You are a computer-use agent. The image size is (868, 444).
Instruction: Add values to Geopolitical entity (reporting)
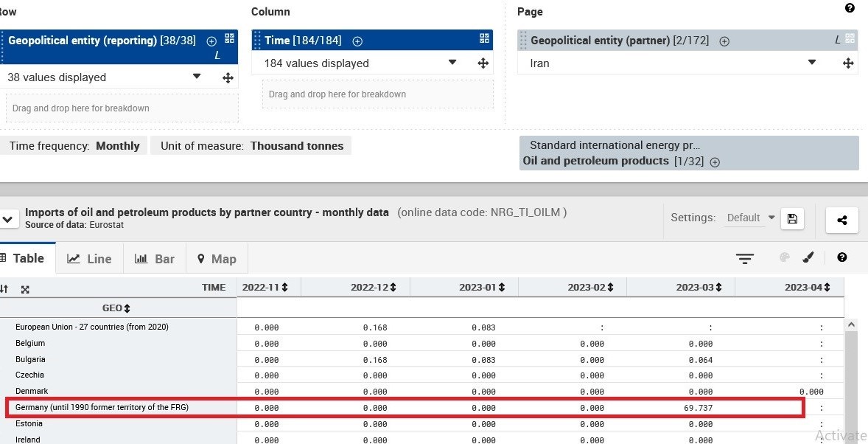(211, 41)
